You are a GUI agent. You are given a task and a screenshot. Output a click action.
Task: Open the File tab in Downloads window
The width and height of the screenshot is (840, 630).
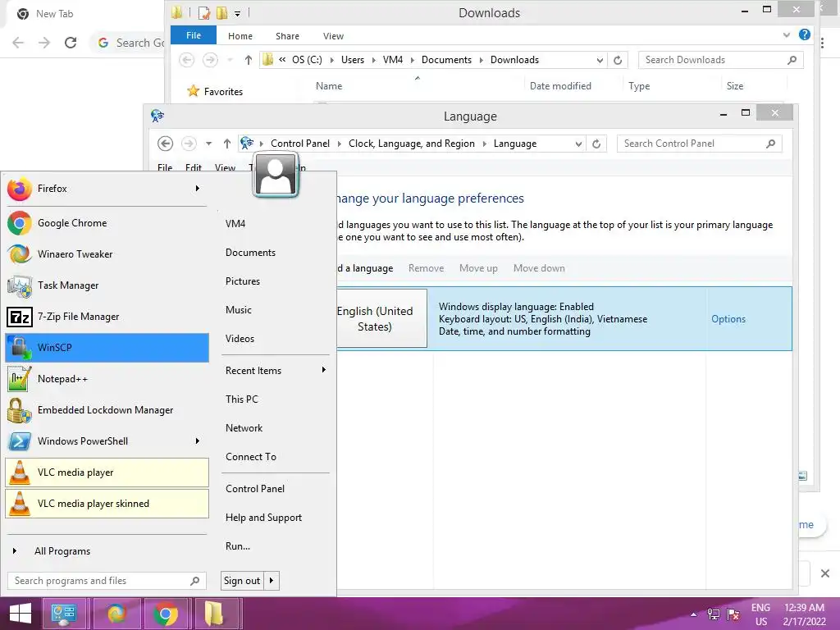point(194,35)
